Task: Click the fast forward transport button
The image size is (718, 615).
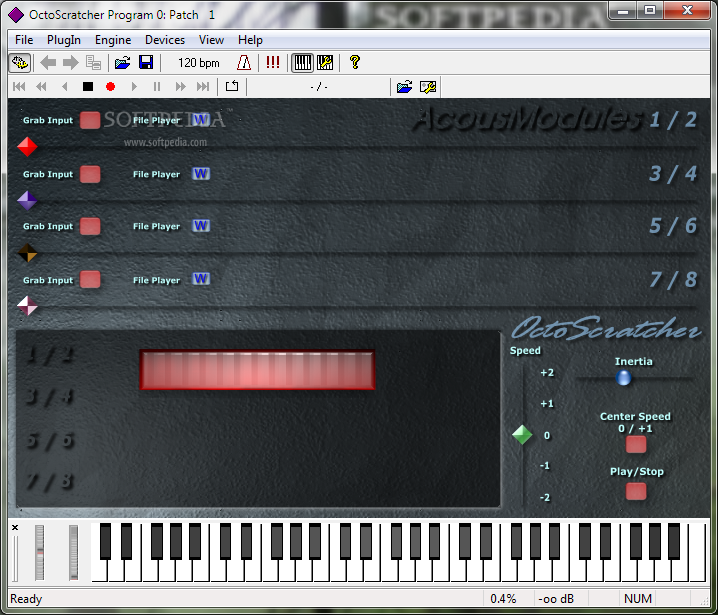Action: pos(180,87)
